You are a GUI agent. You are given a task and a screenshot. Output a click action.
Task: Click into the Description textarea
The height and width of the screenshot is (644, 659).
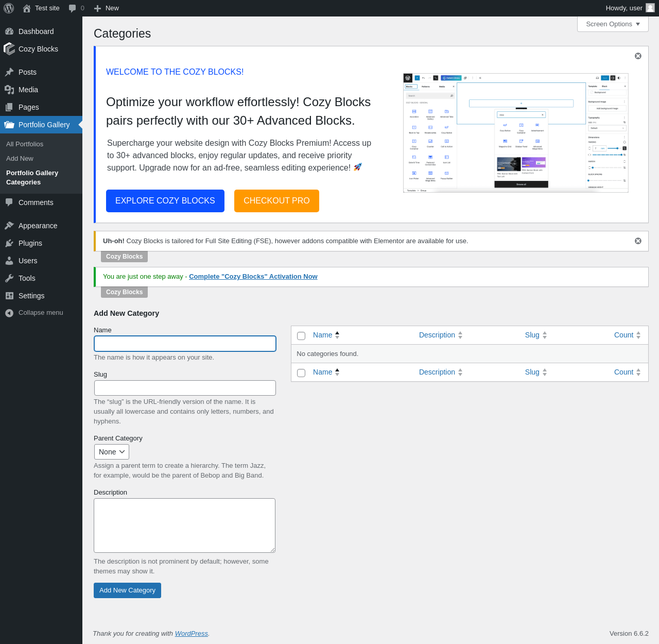[x=184, y=526]
